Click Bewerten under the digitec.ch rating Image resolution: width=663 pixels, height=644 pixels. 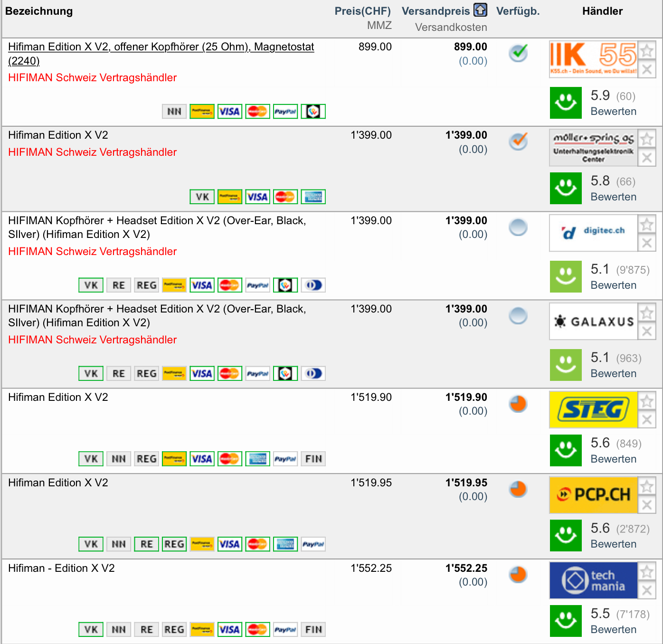point(613,285)
